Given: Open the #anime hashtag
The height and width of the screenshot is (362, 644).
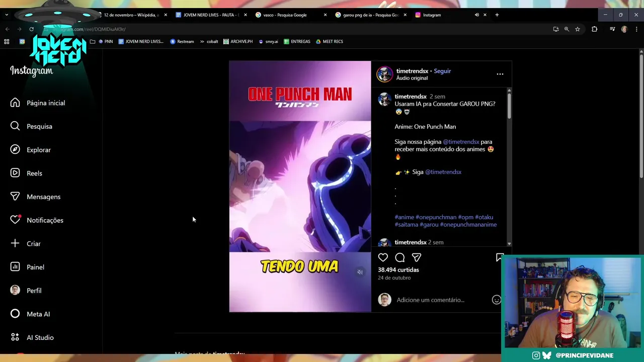Looking at the screenshot, I should pos(405,217).
